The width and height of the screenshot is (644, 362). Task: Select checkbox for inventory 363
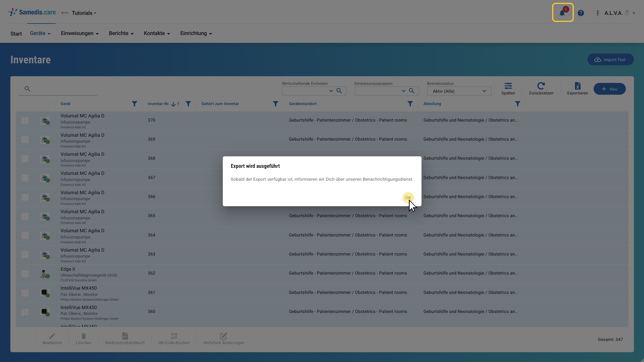[x=25, y=254]
